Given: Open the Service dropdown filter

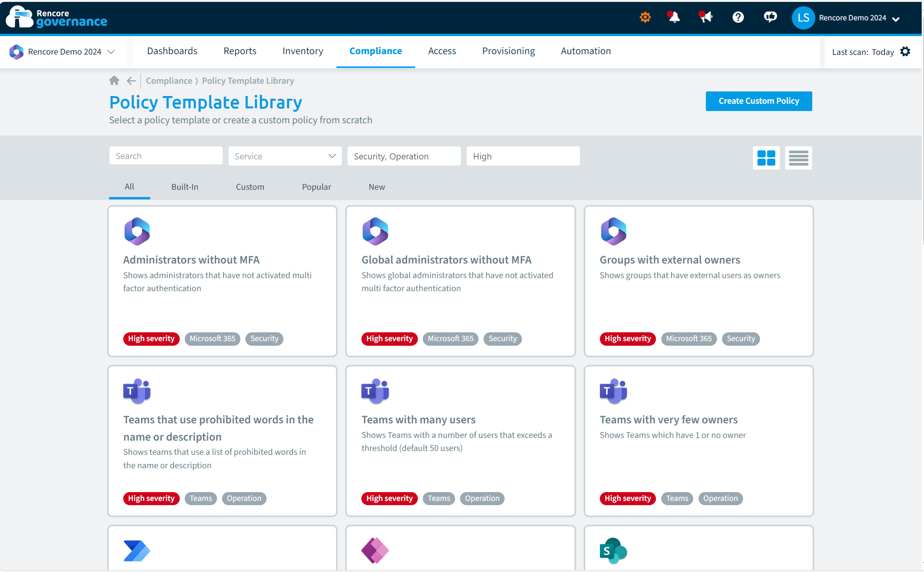Looking at the screenshot, I should tap(285, 156).
